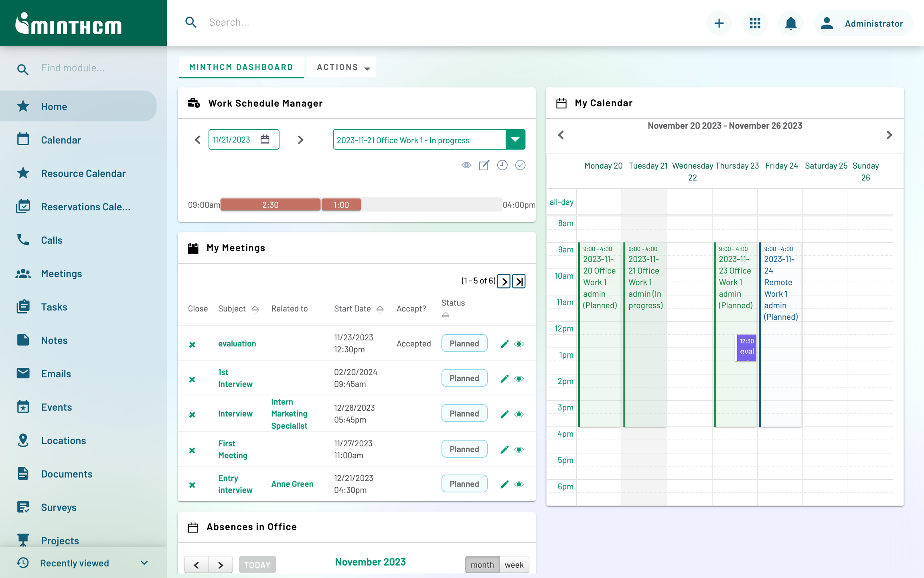Viewport: 924px width, 578px height.
Task: Open the Anne Green related link
Action: point(292,484)
